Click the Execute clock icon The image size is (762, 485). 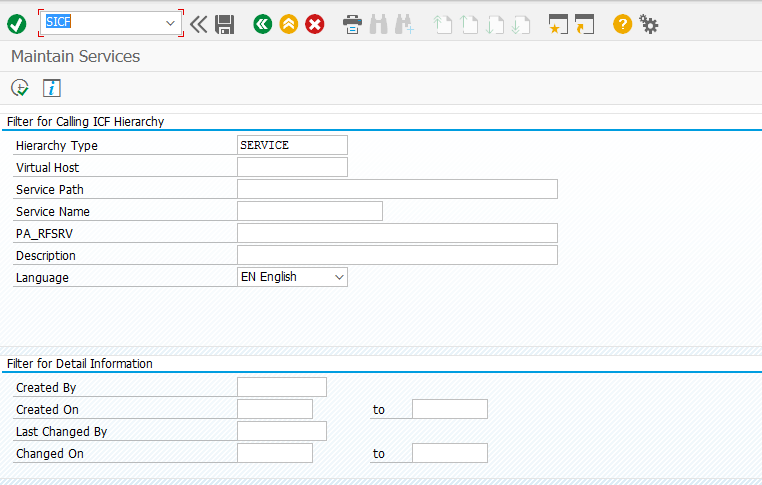pos(20,88)
